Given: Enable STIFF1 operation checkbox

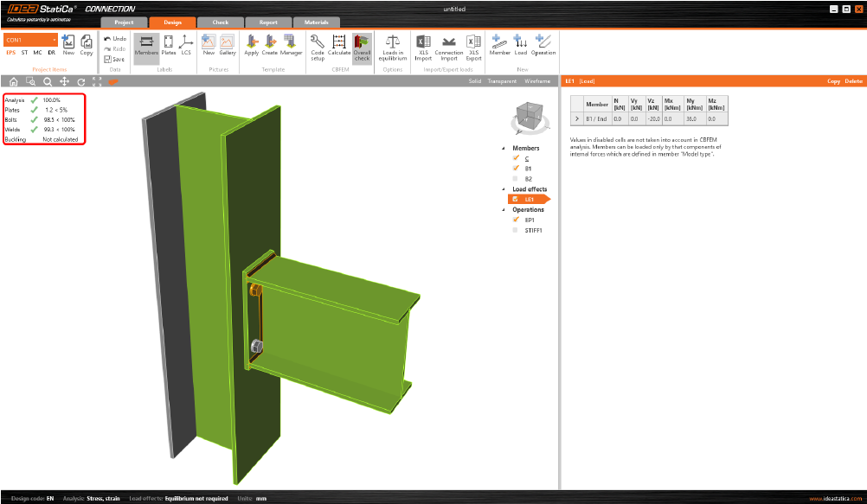Looking at the screenshot, I should [x=516, y=230].
